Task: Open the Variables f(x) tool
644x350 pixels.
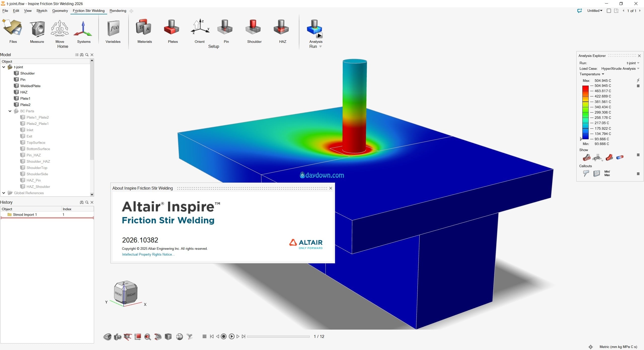Action: point(113,28)
